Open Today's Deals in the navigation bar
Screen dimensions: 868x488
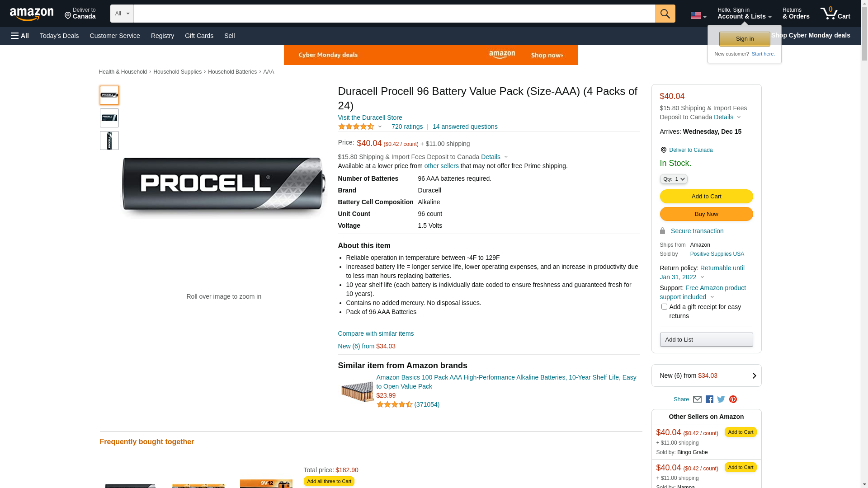click(x=59, y=36)
